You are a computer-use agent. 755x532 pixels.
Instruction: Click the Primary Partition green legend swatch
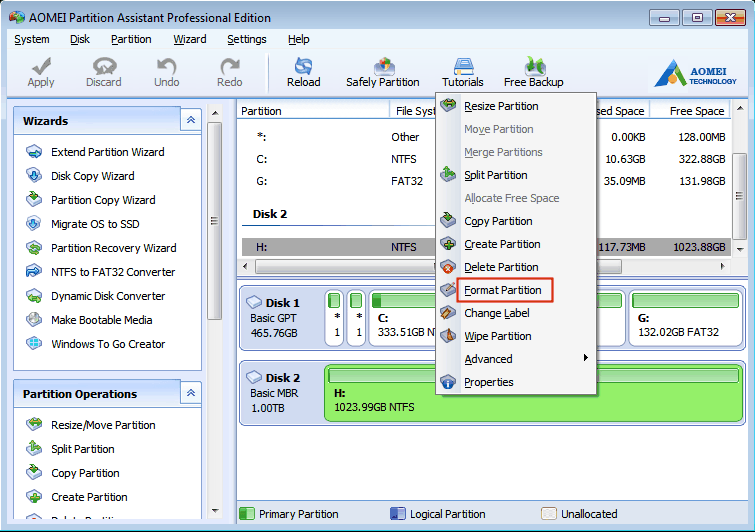pos(247,514)
